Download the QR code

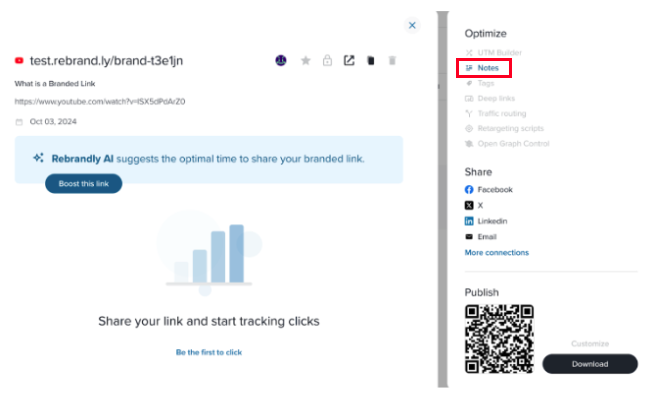tap(590, 364)
